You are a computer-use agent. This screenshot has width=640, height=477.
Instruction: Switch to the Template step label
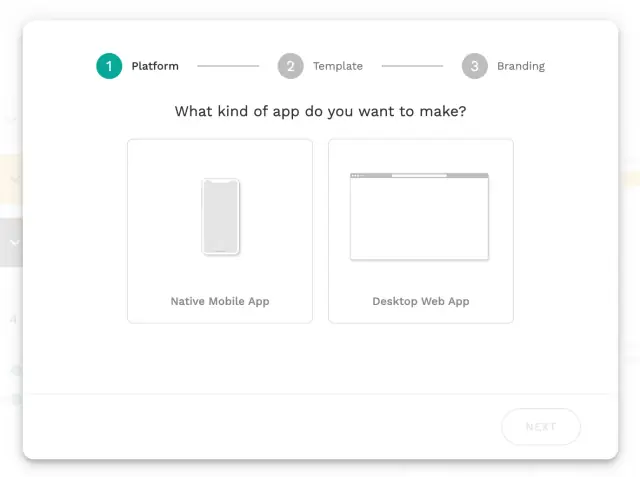[338, 66]
